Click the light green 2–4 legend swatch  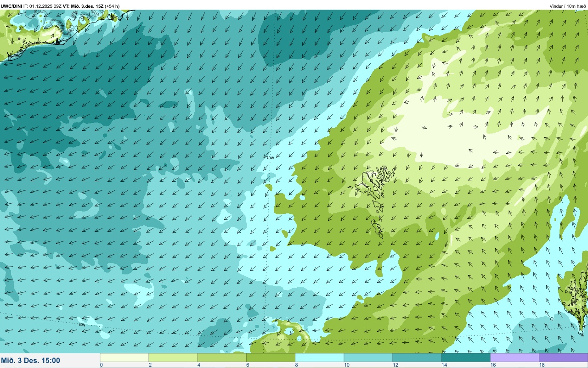[x=173, y=357]
